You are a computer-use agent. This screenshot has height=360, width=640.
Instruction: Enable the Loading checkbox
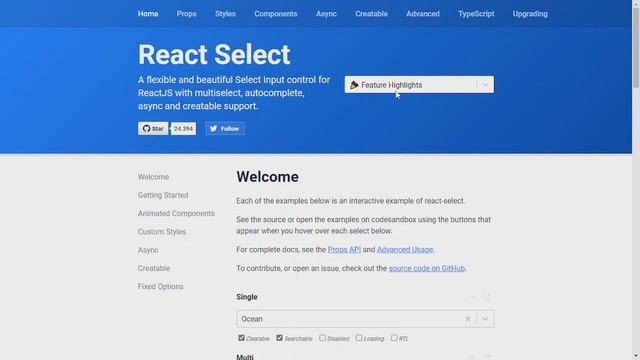(359, 338)
